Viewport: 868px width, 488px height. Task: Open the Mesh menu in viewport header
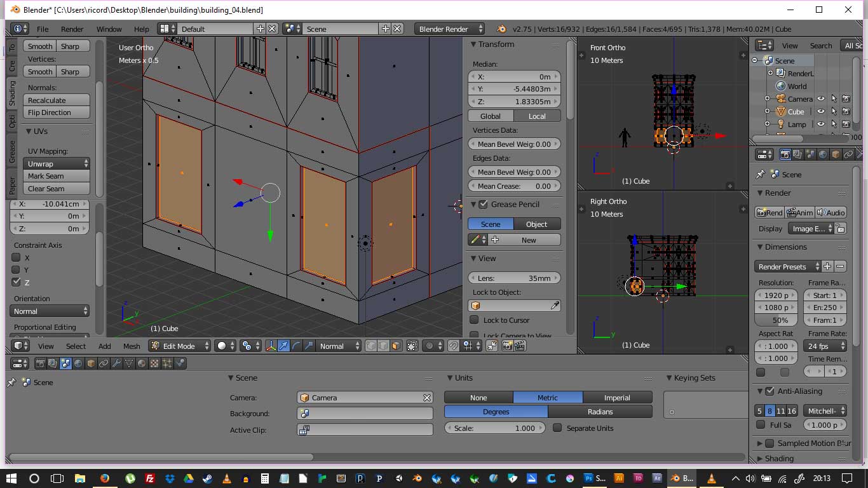point(132,346)
